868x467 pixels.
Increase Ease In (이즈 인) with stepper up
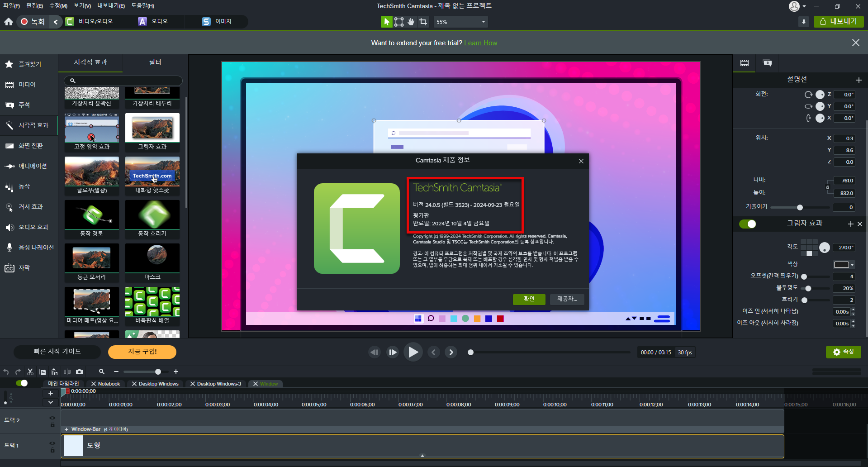click(x=853, y=310)
